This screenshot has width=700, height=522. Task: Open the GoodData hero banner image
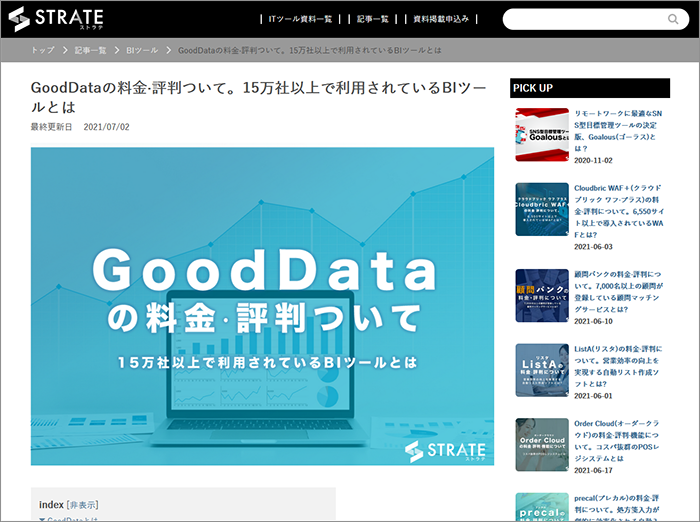tap(262, 306)
